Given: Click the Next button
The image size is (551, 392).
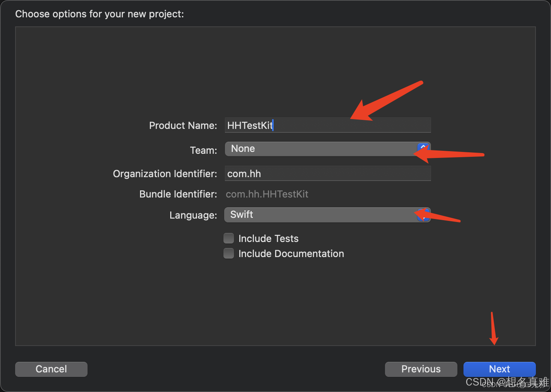Looking at the screenshot, I should 499,369.
